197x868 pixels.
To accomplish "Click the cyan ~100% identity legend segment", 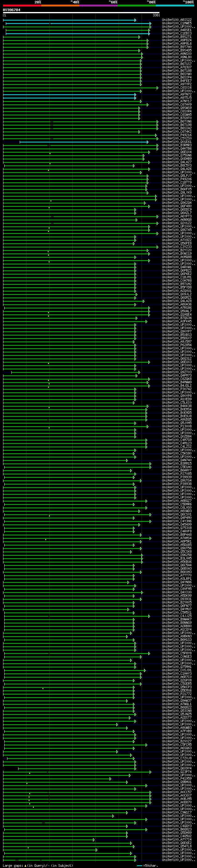I will 175,6.
